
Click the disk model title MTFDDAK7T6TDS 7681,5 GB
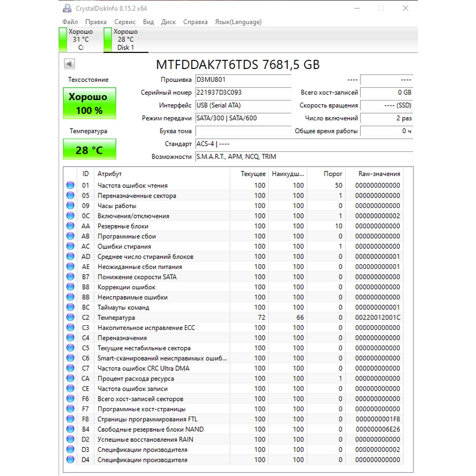[x=238, y=65]
